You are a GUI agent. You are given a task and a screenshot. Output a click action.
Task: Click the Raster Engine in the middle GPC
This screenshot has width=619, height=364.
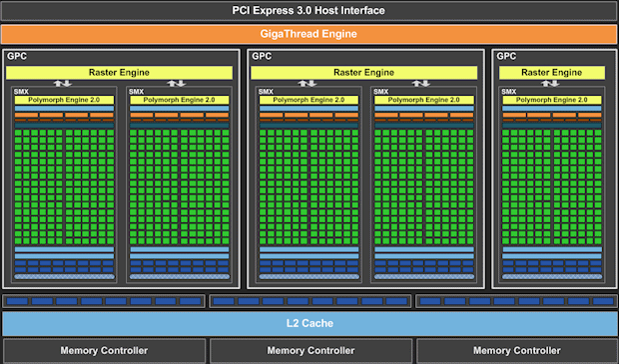coord(364,73)
